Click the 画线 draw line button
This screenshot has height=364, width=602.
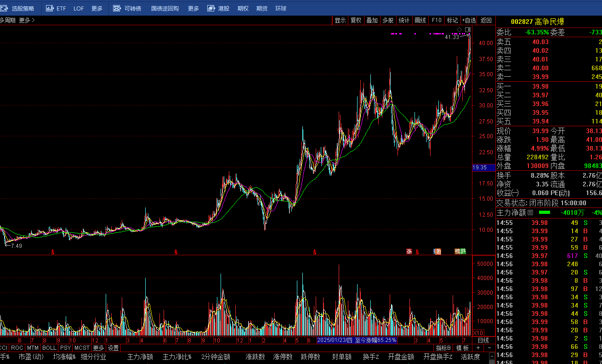(x=420, y=20)
